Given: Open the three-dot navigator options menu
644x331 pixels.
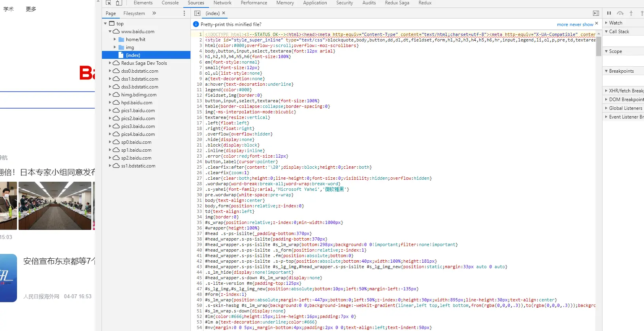Looking at the screenshot, I should tap(184, 13).
